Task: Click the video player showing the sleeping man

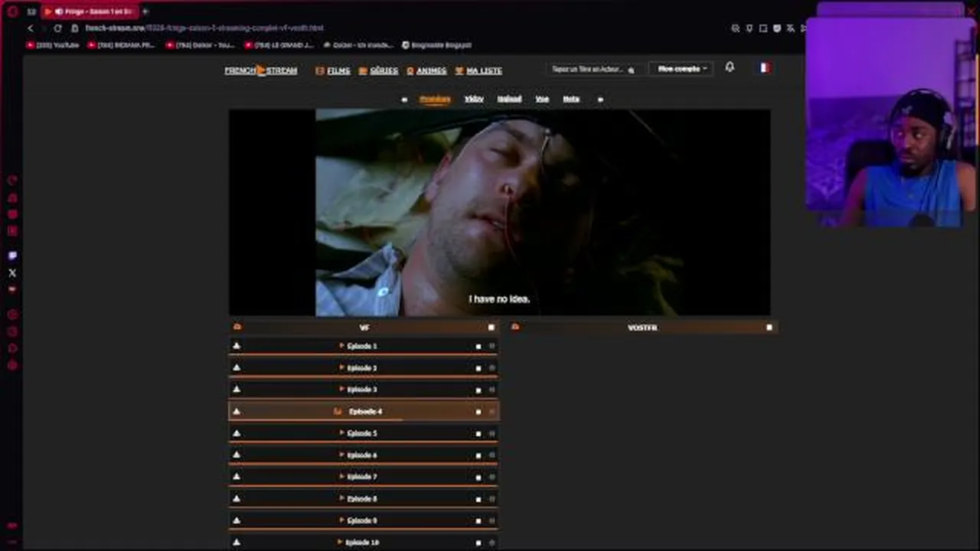Action: 499,212
